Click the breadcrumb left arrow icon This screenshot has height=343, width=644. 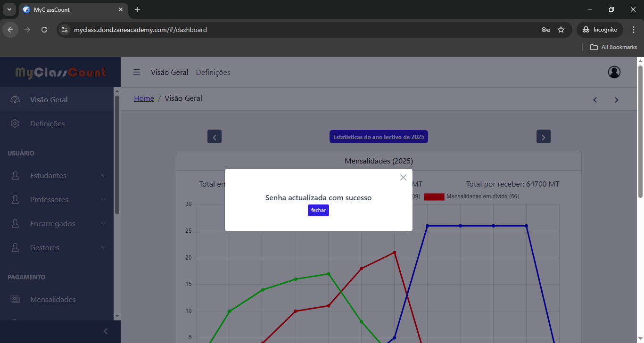click(x=595, y=100)
